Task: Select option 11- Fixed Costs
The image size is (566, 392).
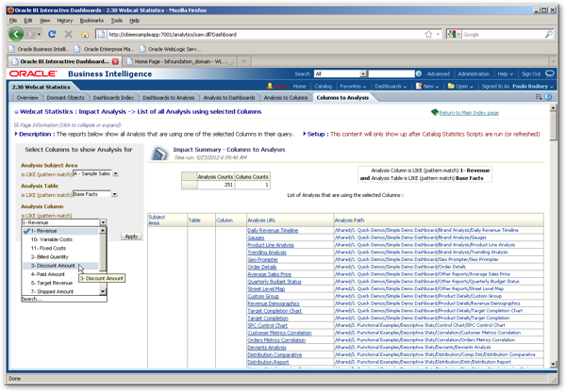Action: 60,248
